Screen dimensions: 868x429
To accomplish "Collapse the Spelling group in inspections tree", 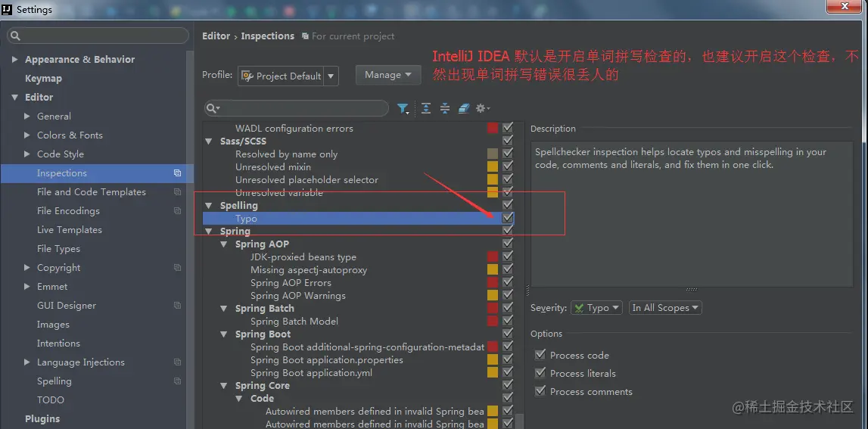I will coord(209,206).
